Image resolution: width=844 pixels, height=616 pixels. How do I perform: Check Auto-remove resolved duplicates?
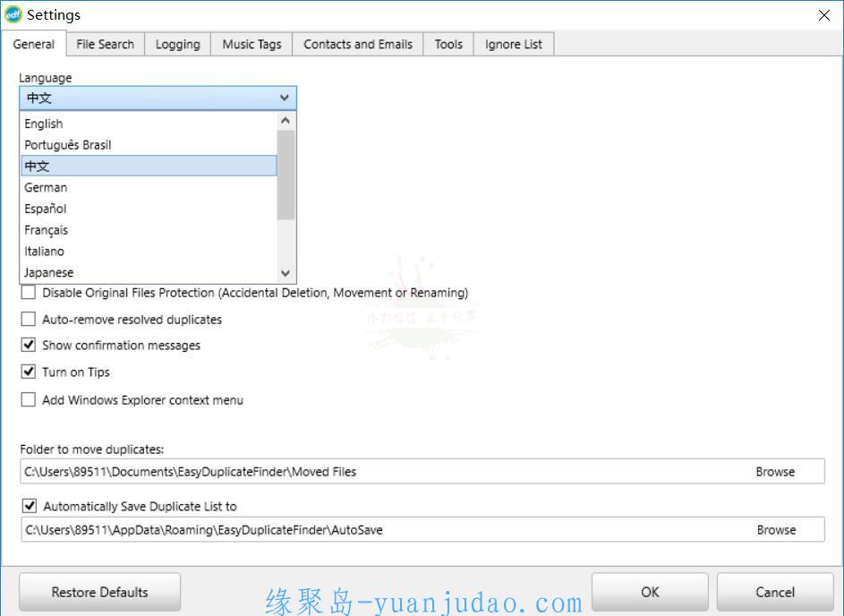click(x=29, y=320)
